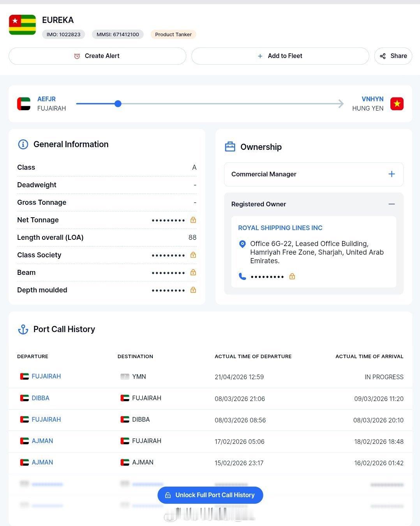This screenshot has height=526, width=420.
Task: Open DIBBA departure port link
Action: pos(41,398)
